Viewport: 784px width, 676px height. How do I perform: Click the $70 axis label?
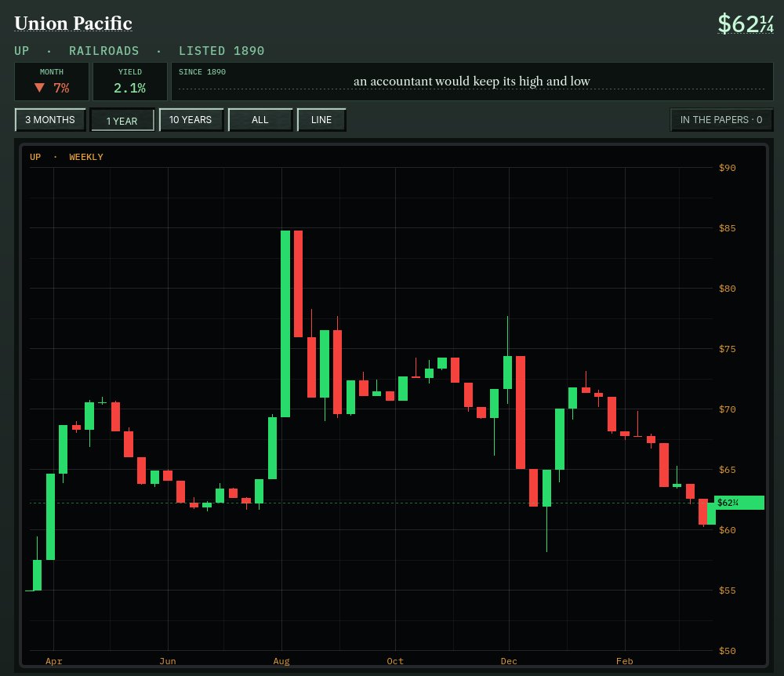[x=727, y=409]
